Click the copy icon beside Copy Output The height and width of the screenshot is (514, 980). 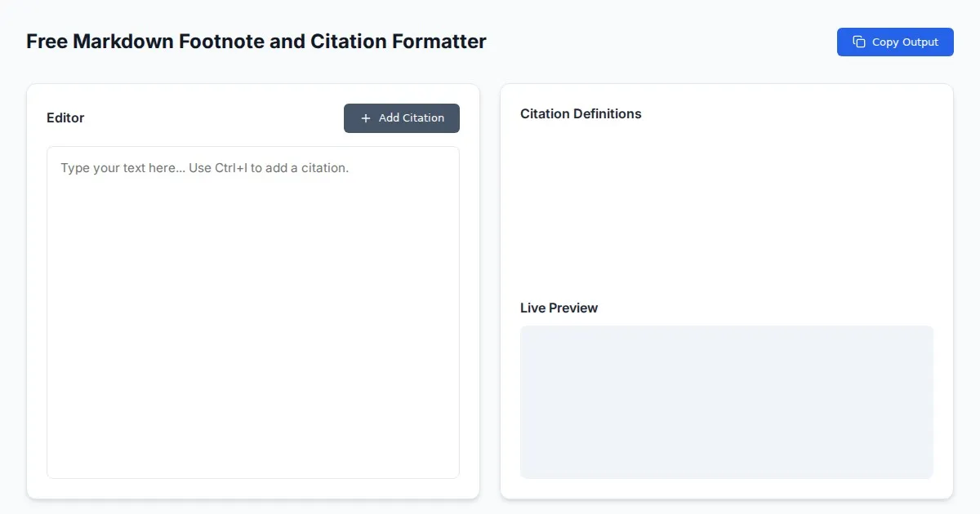coord(858,42)
